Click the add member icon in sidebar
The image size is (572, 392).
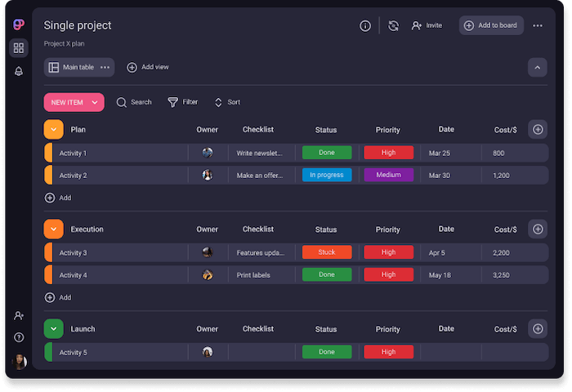19,316
